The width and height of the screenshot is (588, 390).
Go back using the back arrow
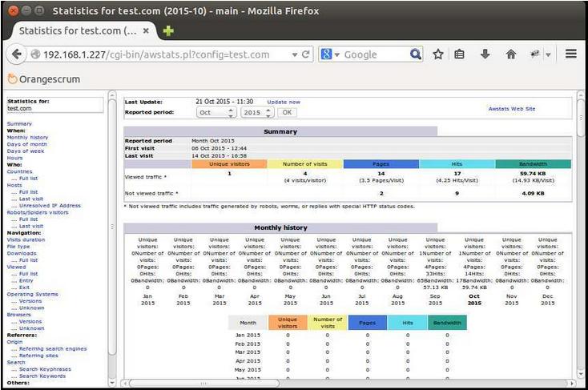(x=17, y=54)
